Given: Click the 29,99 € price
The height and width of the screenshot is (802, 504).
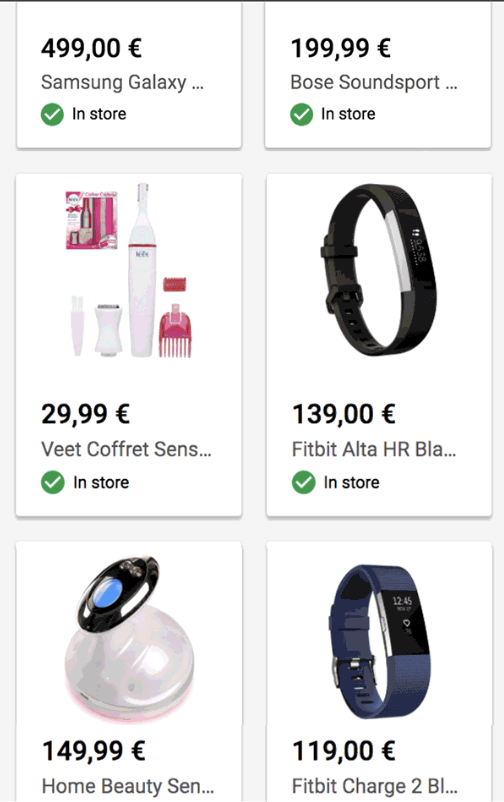Looking at the screenshot, I should pos(85,414).
